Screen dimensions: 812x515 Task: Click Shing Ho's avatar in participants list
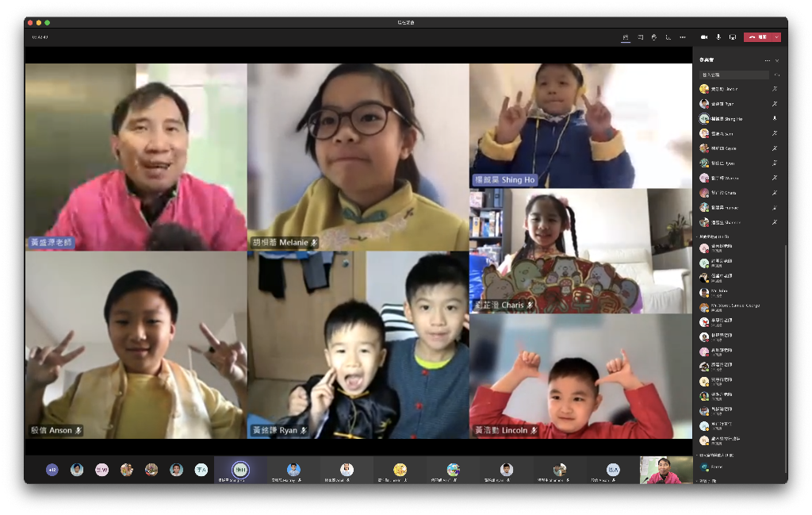coord(704,119)
